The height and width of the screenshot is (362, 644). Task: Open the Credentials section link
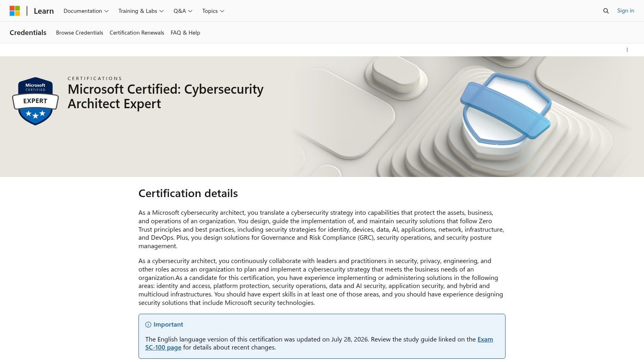[28, 33]
